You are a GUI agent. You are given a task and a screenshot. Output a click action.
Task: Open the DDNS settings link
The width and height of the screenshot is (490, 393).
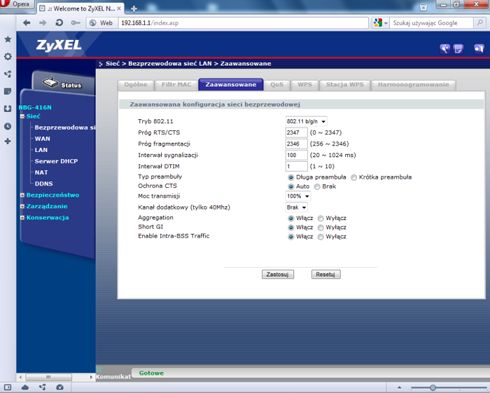44,184
